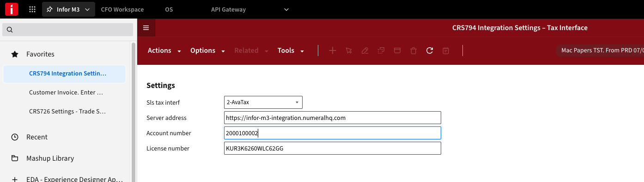Open EDA - Experience Designer item
Screen dimensions: 644x182
75,179
